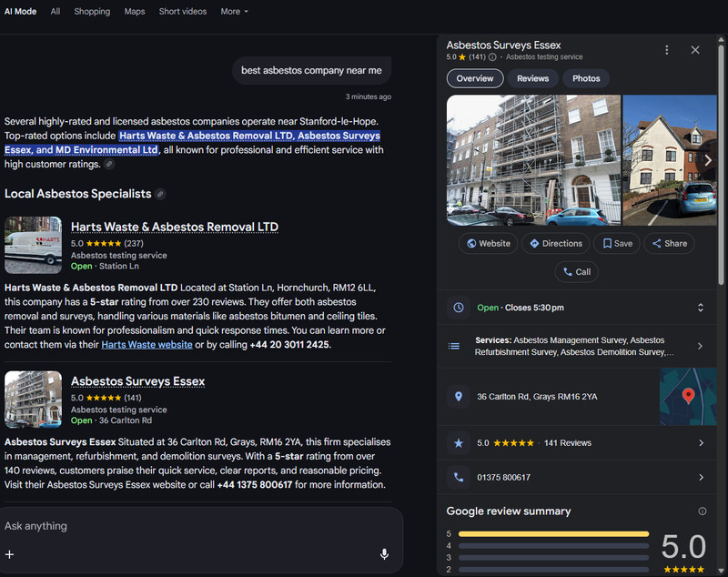The width and height of the screenshot is (728, 577).
Task: Follow the Harts Waste website link
Action: point(147,344)
